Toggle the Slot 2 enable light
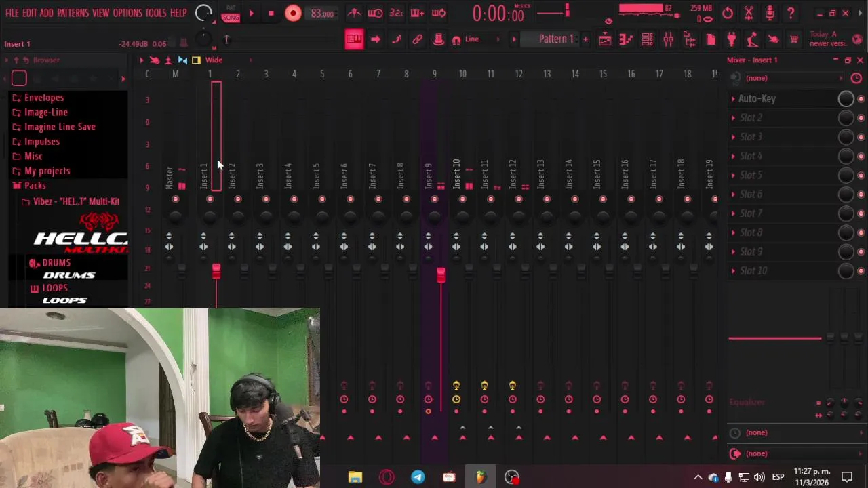Screen dimensions: 868x488 861,118
